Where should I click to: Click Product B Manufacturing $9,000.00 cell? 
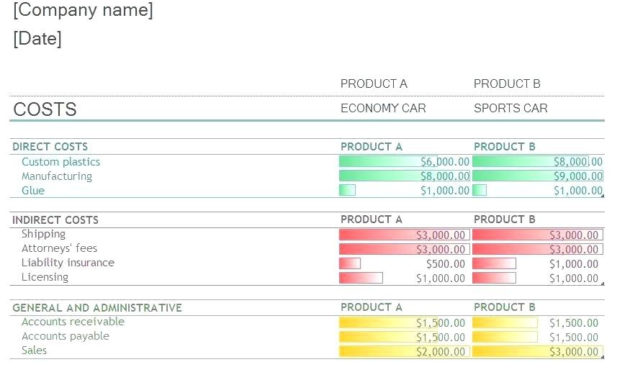538,176
